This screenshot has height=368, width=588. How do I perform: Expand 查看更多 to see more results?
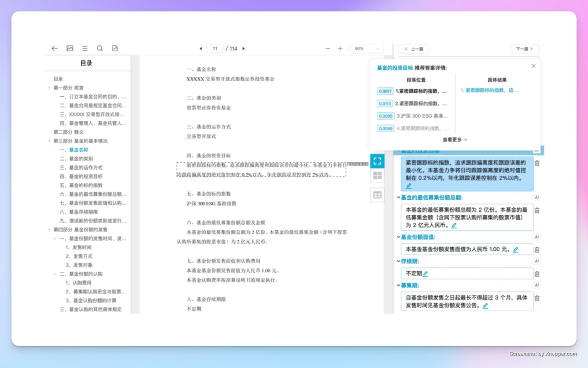[455, 139]
